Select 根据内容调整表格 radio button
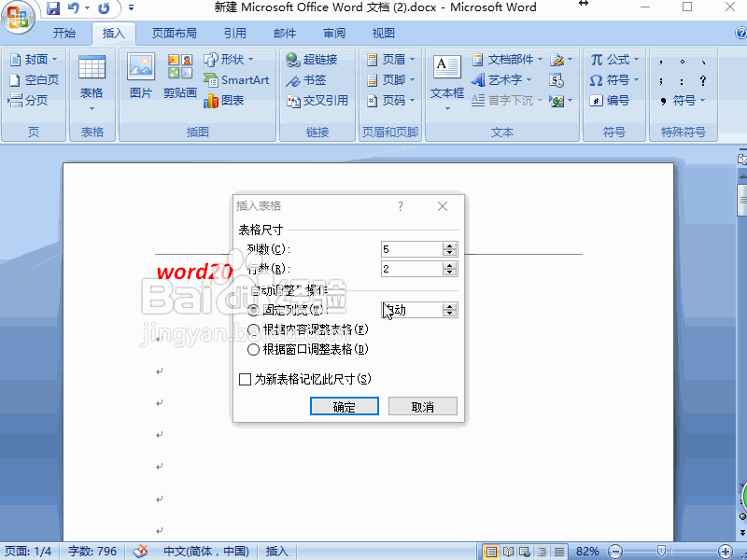Image resolution: width=747 pixels, height=560 pixels. (x=253, y=329)
